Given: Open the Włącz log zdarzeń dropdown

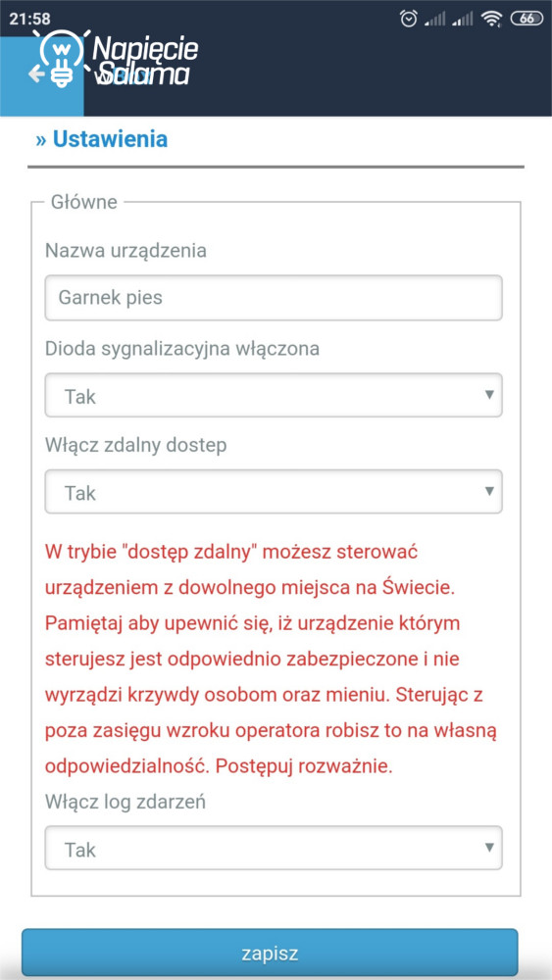Looking at the screenshot, I should 274,848.
